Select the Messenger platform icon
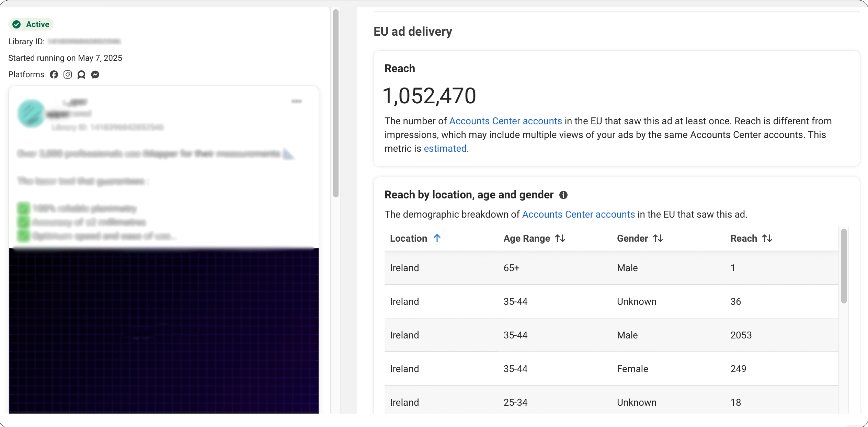 (x=95, y=74)
